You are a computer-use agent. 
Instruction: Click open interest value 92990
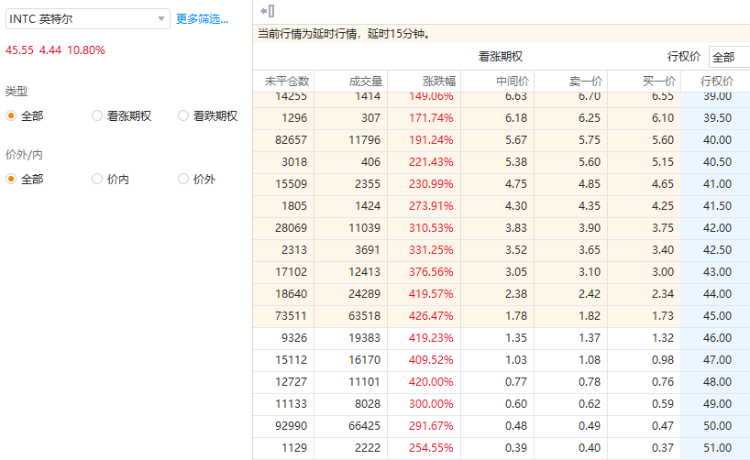point(291,426)
